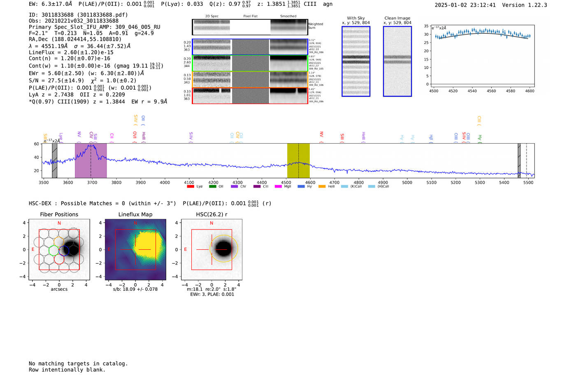
Task: Select the yellow-shaded region near 4550 Å
Action: (x=298, y=160)
